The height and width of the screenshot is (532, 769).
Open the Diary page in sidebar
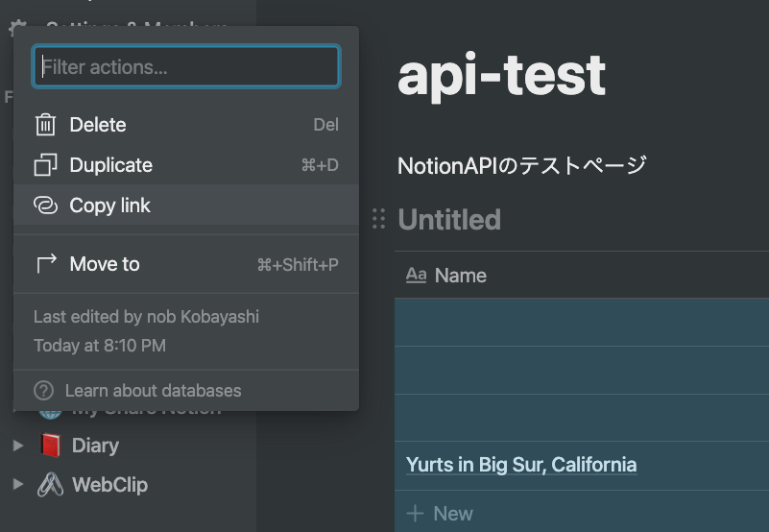tap(95, 446)
